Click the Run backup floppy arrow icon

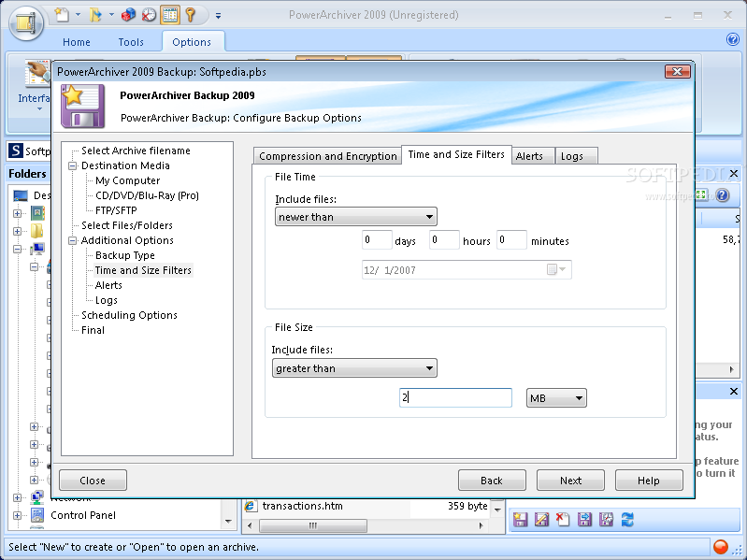coord(584,519)
